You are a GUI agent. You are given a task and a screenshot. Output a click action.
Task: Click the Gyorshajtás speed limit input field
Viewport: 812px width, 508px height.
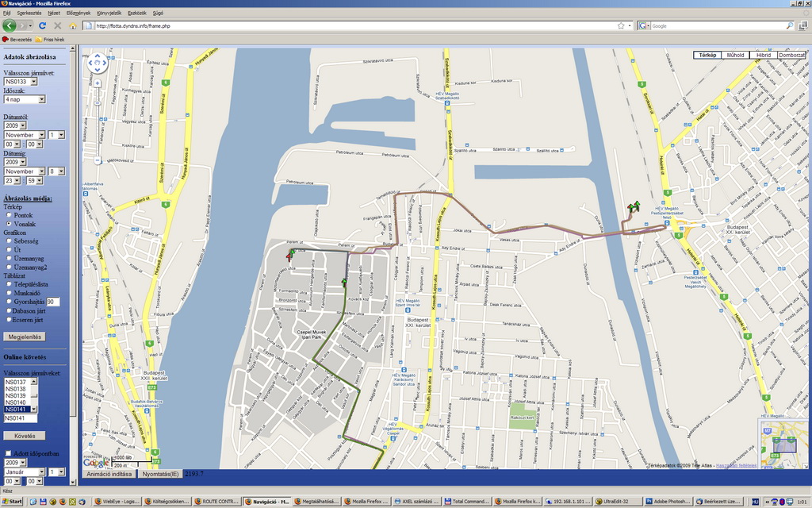pyautogui.click(x=53, y=302)
